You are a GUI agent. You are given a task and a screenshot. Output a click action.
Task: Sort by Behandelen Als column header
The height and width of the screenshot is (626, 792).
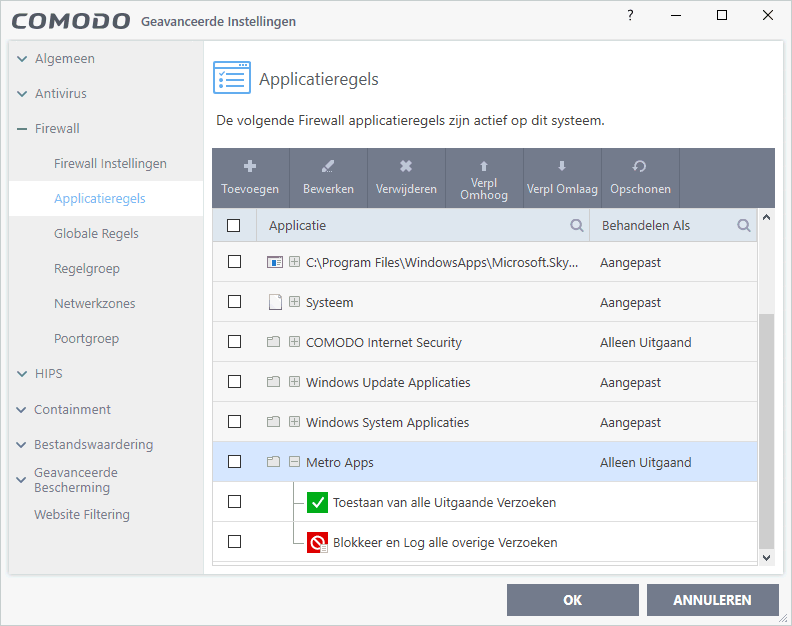click(x=646, y=225)
